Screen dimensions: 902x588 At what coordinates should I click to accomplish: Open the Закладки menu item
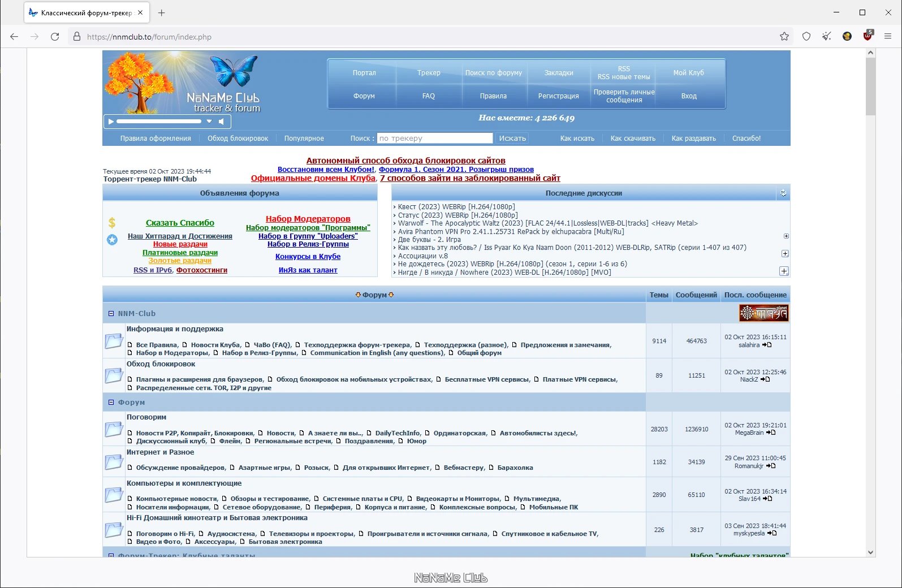pos(559,73)
